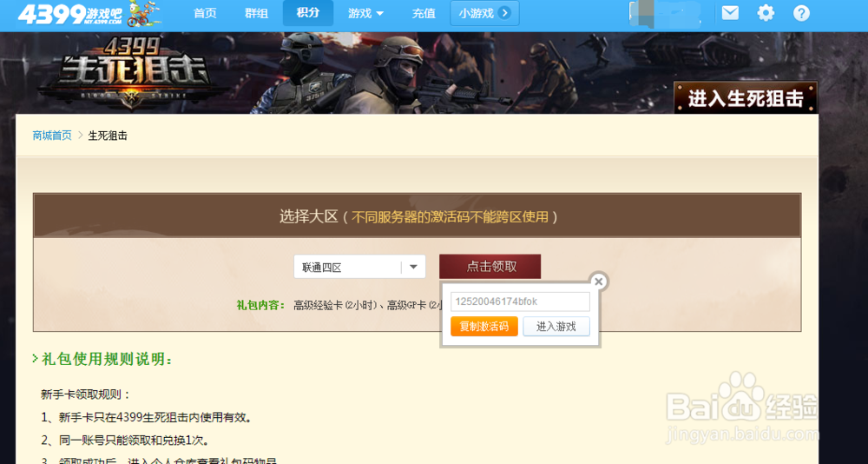Click the 进入游戏 button
The width and height of the screenshot is (868, 464).
point(556,327)
